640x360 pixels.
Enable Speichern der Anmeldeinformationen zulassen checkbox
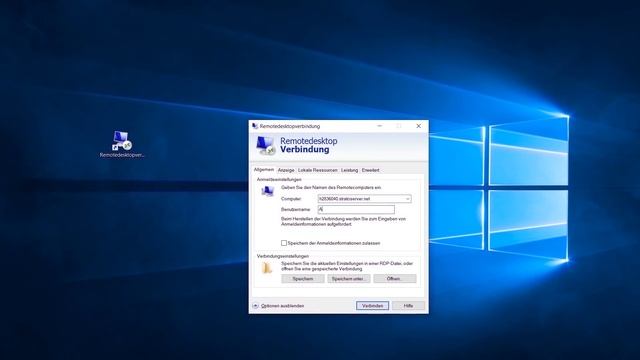(284, 243)
